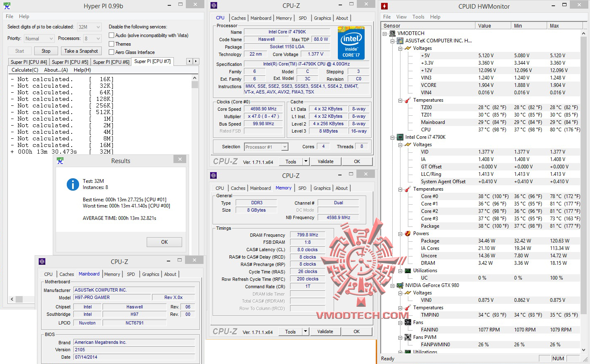This screenshot has width=590, height=364.
Task: Open the SPD tab in the top CPU-Z window
Action: click(303, 18)
